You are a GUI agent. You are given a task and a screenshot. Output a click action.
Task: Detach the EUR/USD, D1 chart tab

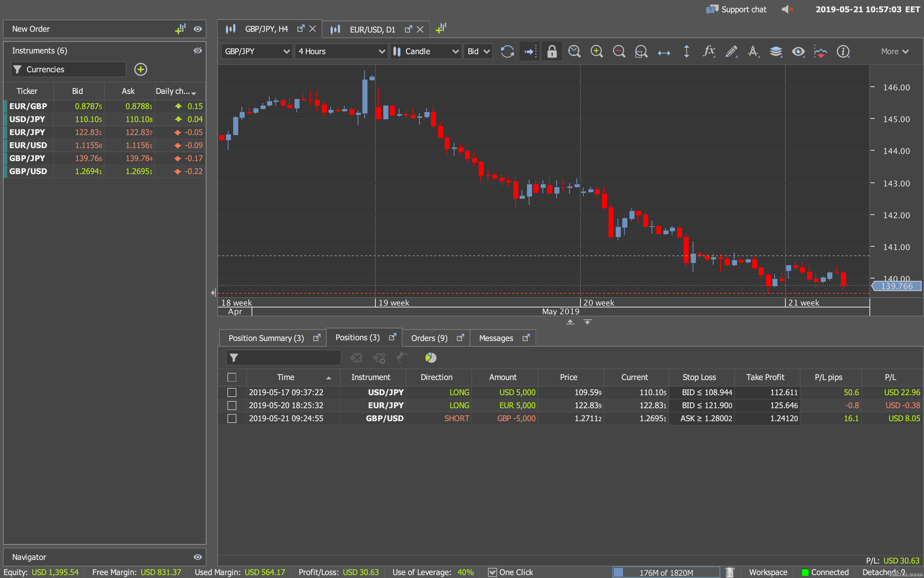[409, 29]
